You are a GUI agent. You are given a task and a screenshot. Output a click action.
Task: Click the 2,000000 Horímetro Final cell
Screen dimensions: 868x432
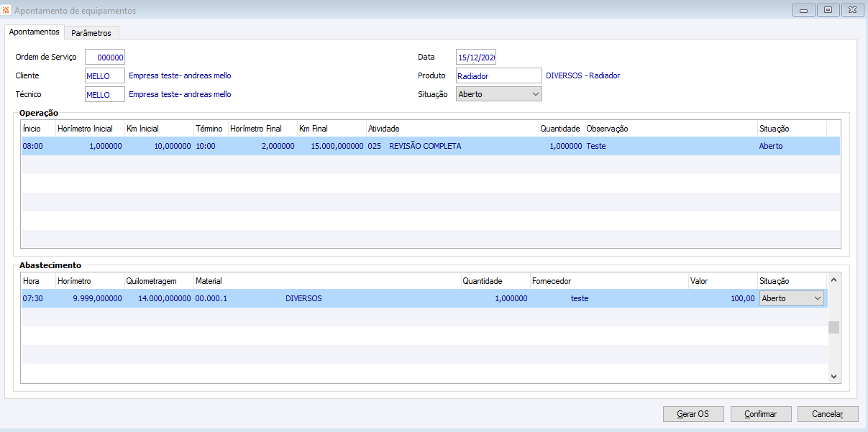click(x=262, y=146)
